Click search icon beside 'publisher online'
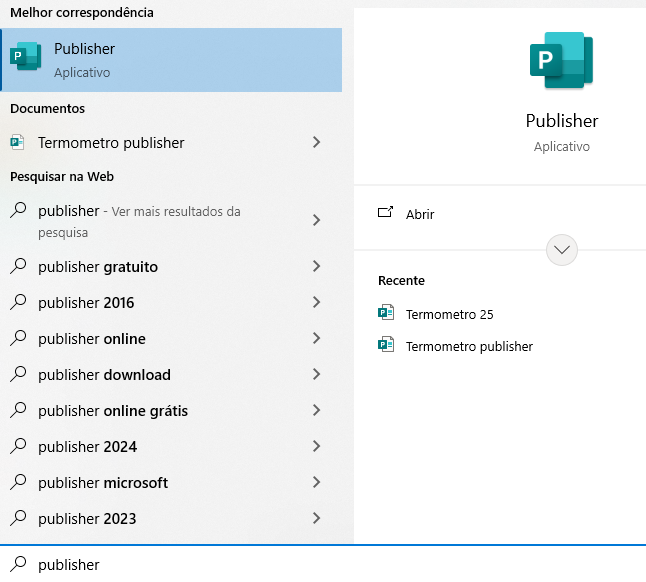Screen dimensions: 646x582 click(18, 338)
